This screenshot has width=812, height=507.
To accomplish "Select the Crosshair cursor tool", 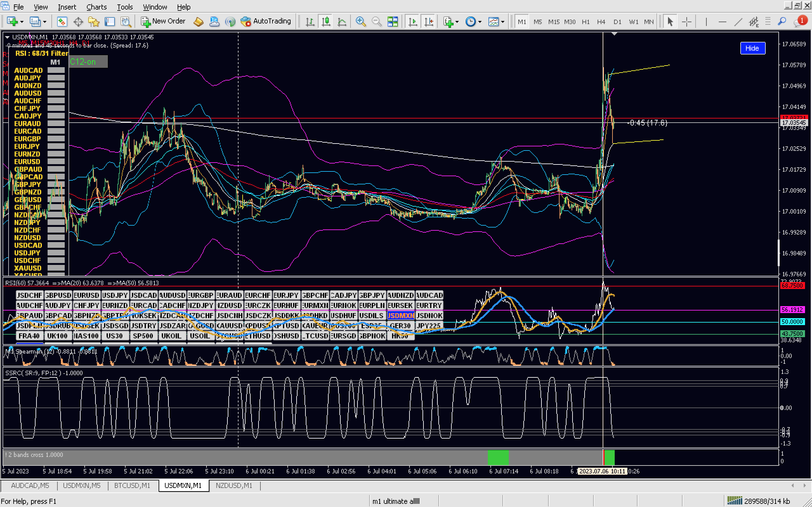I will coord(686,22).
